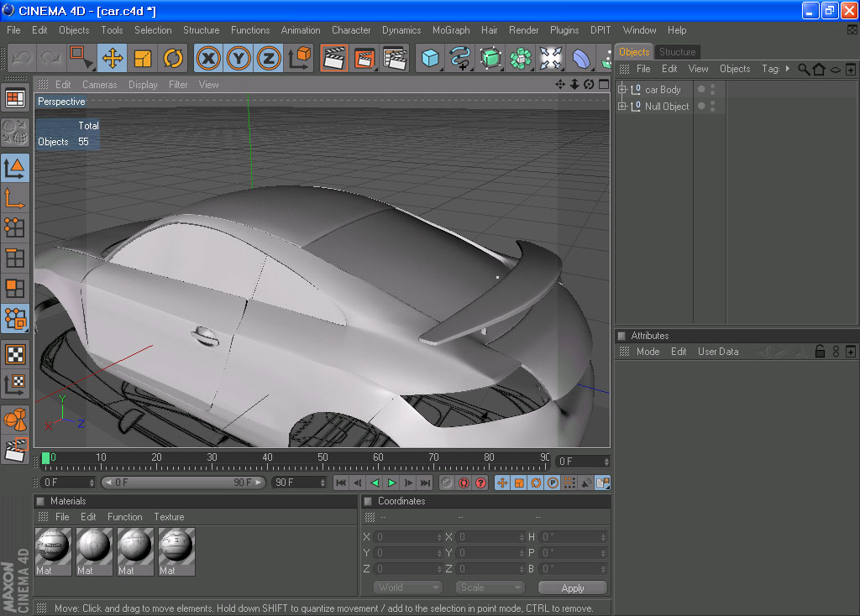Toggle Position keyframe recording in timeline bar
Screen dimensions: 860x616
point(502,483)
